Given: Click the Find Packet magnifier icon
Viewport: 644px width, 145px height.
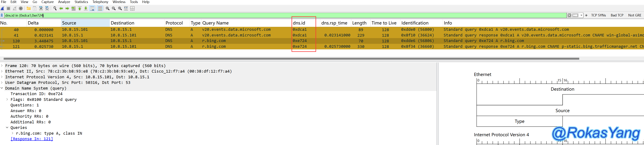Looking at the screenshot, I should click(55, 8).
